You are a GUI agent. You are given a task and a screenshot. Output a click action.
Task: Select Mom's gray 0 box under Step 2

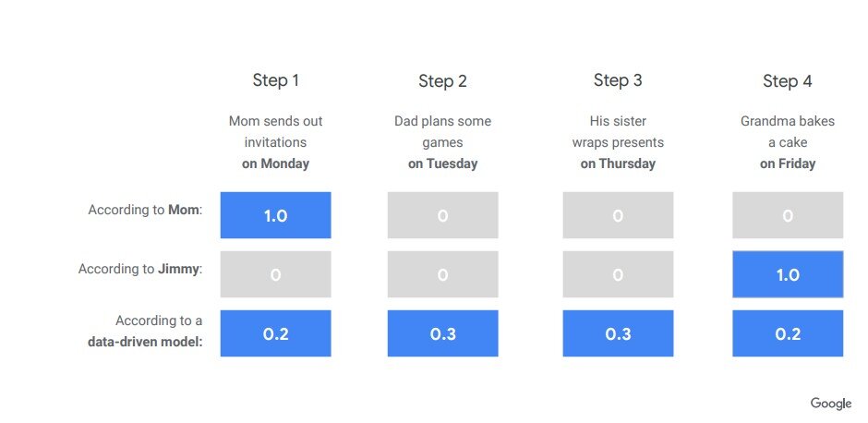point(443,215)
